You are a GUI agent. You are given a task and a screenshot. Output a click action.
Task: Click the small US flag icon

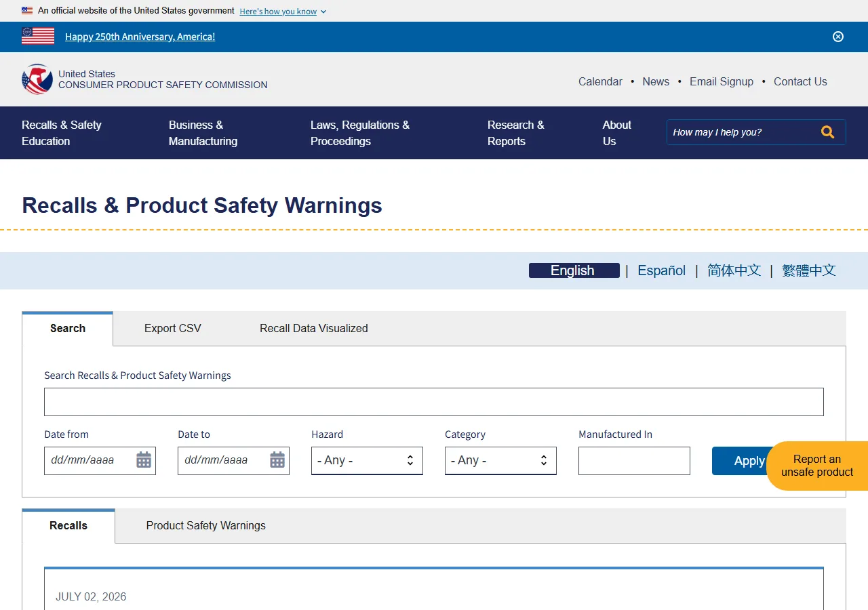(27, 11)
